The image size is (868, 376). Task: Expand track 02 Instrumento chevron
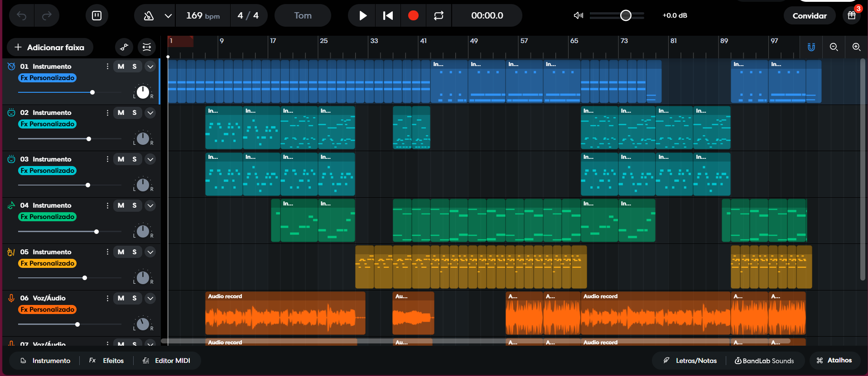click(x=150, y=113)
